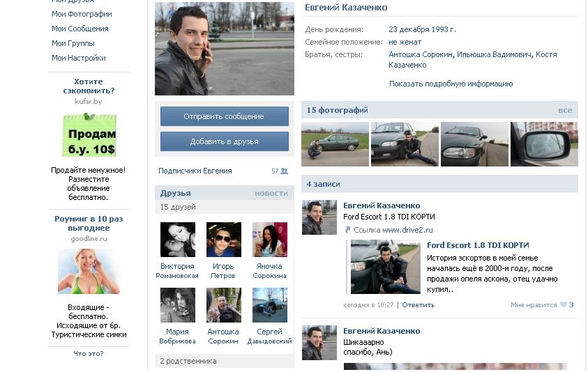This screenshot has height=372, width=588.
Task: Show all photos via the все link
Action: (565, 110)
